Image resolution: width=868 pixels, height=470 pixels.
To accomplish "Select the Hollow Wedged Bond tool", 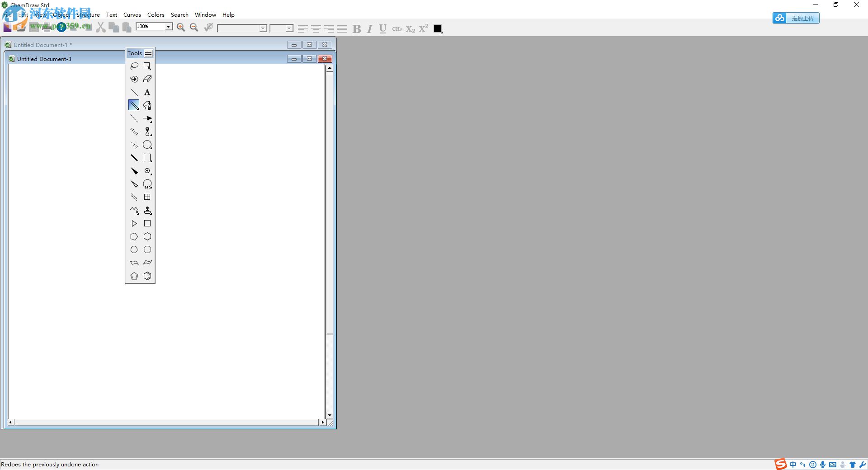I will coord(134,184).
